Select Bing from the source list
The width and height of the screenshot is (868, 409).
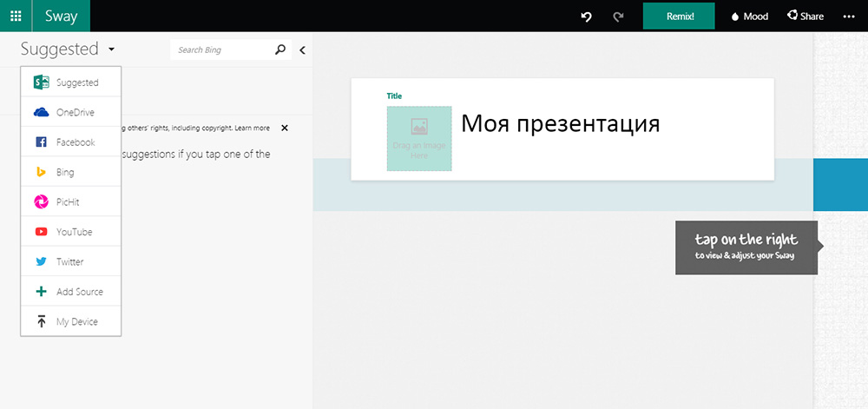click(71, 172)
